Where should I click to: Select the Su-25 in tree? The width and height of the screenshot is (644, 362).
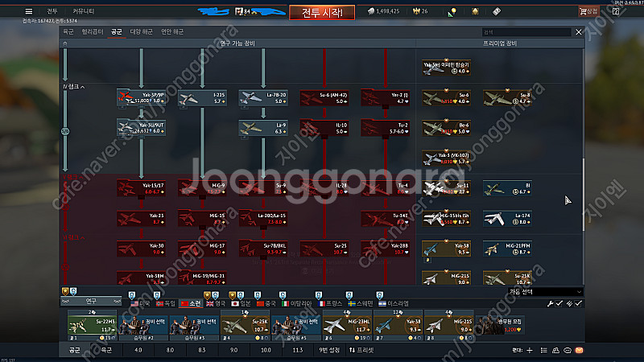pyautogui.click(x=324, y=249)
